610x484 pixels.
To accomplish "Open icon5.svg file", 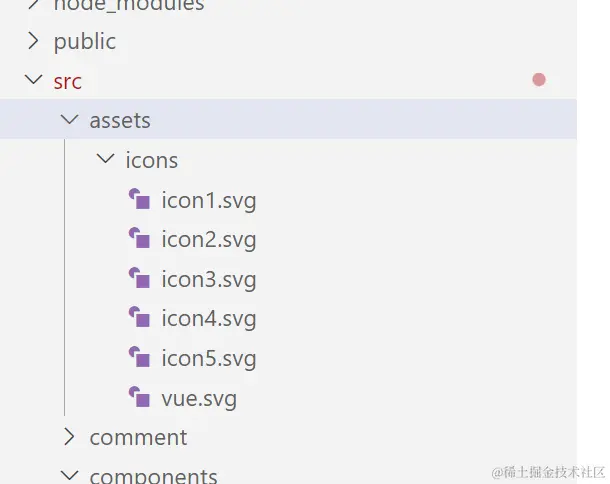I will (208, 358).
